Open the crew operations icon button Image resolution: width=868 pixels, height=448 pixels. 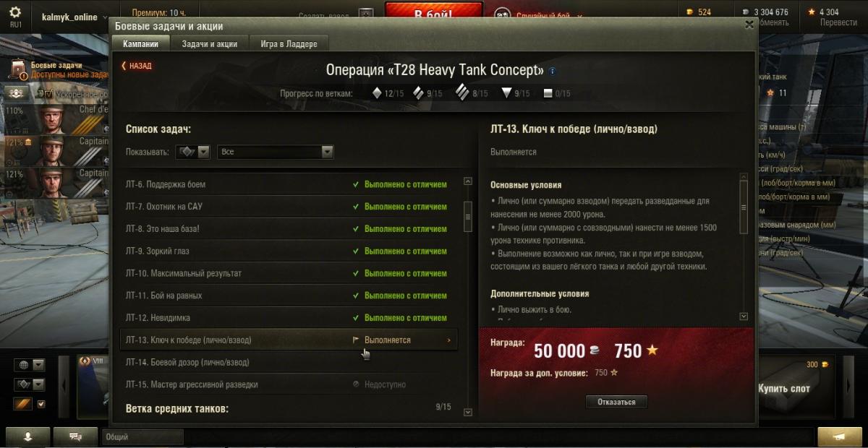(18, 93)
